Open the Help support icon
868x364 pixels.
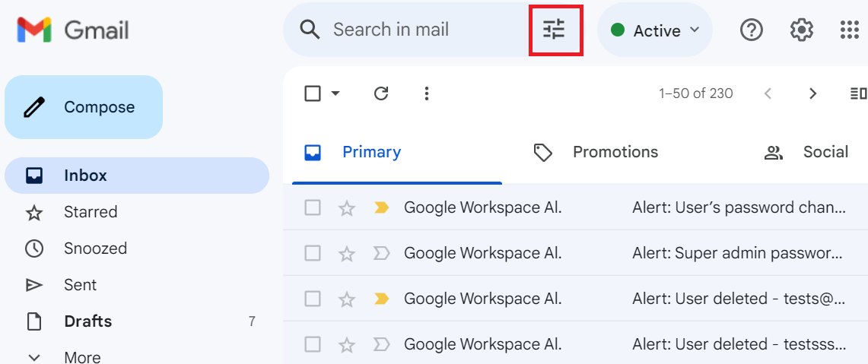point(752,30)
